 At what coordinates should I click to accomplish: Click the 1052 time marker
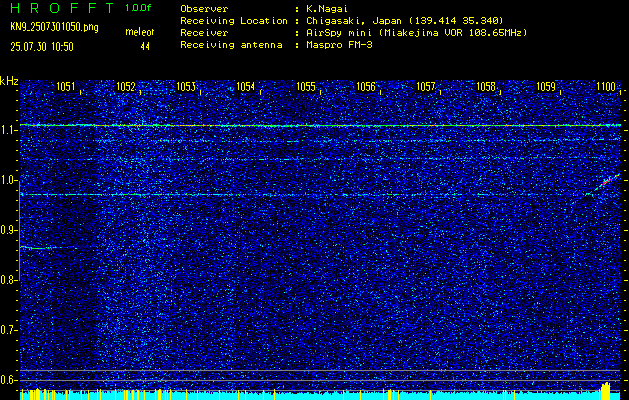[126, 86]
